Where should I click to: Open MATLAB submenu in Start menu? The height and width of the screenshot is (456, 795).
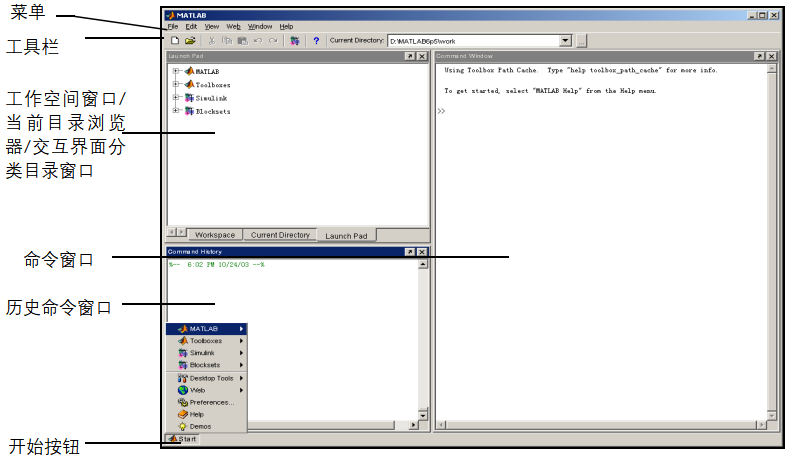tap(207, 329)
